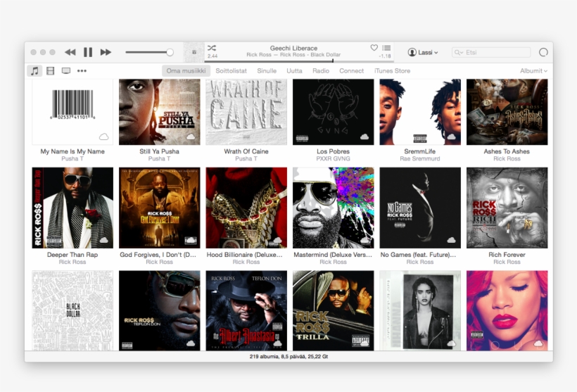Switch to the TV Shows library icon
Screen dimensions: 577x392
coord(66,70)
